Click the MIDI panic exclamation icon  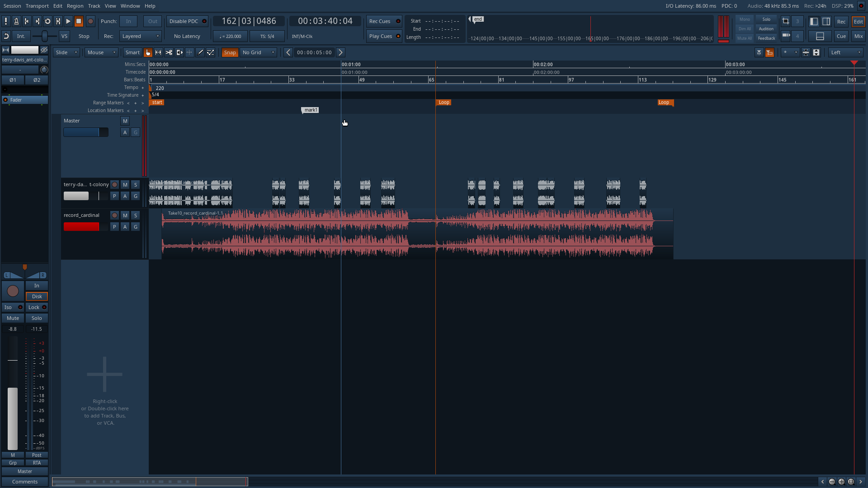[6, 21]
